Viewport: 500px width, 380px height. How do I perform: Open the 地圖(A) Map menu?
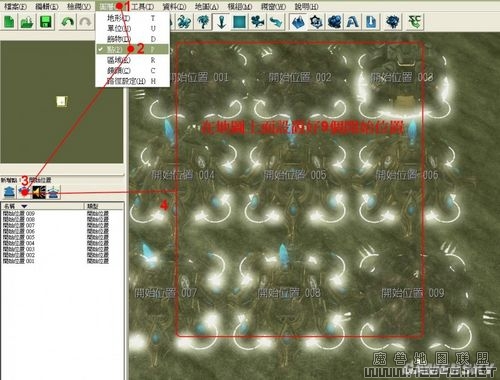click(207, 6)
